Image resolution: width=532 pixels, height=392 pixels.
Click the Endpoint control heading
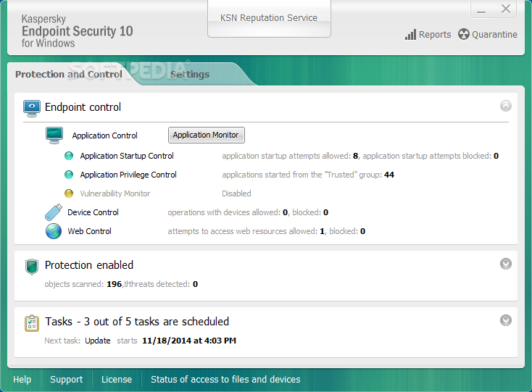(x=83, y=107)
